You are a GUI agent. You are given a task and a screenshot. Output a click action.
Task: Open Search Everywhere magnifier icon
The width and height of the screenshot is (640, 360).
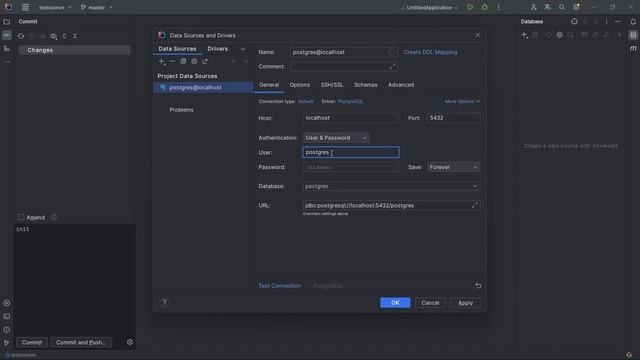pos(562,7)
